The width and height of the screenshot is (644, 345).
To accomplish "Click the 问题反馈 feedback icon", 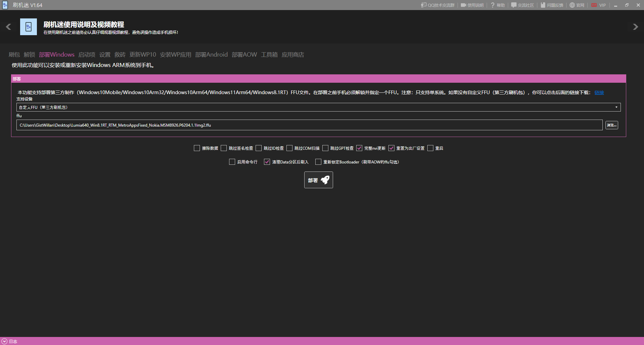I will [x=543, y=5].
